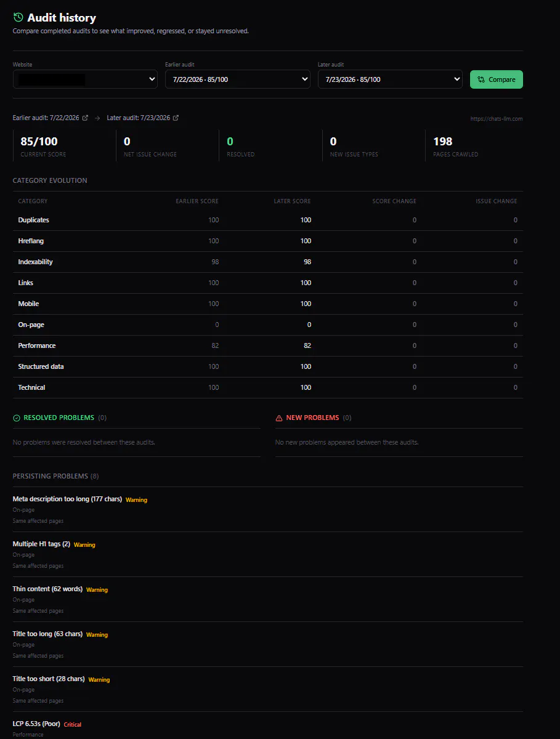Click the New Issue Types label
Screen dimensions: 560x739
tap(354, 155)
